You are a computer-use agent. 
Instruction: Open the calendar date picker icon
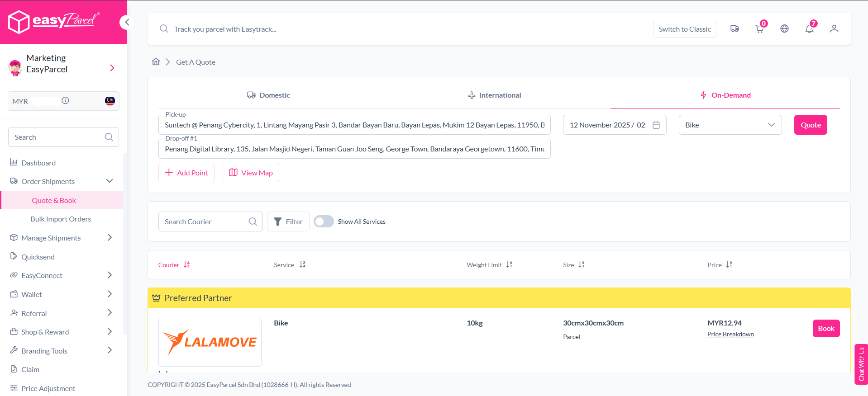[656, 125]
